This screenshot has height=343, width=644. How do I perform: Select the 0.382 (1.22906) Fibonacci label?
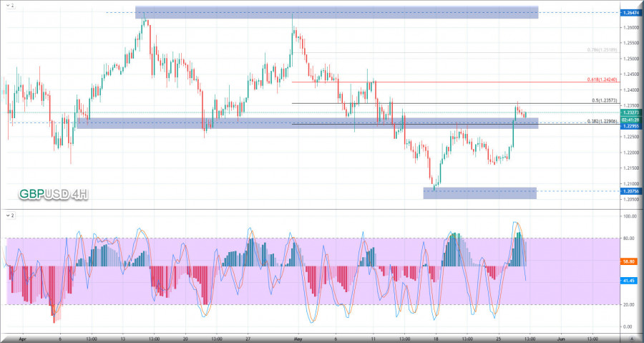(x=602, y=121)
